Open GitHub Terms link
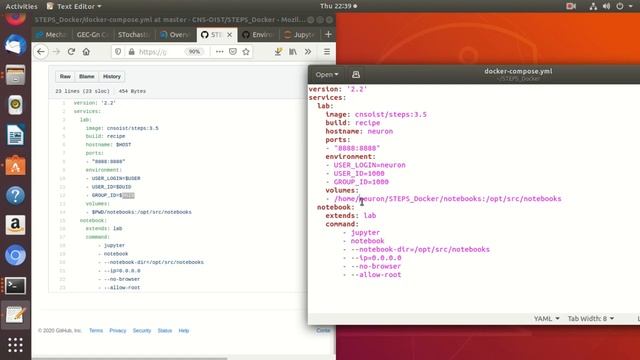The width and height of the screenshot is (640, 360). point(96,331)
